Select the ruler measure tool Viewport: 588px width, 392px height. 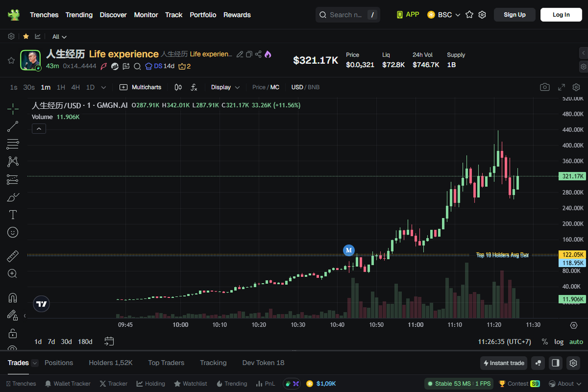(13, 256)
